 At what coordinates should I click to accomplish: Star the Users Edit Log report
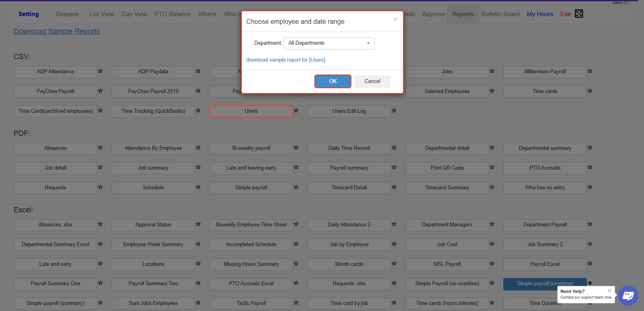pos(394,111)
